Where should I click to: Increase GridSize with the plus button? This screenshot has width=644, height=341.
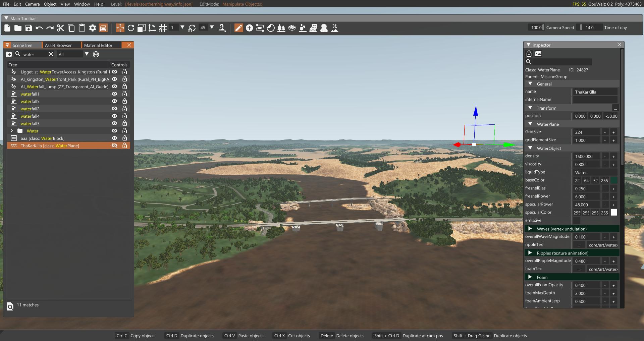coord(613,132)
